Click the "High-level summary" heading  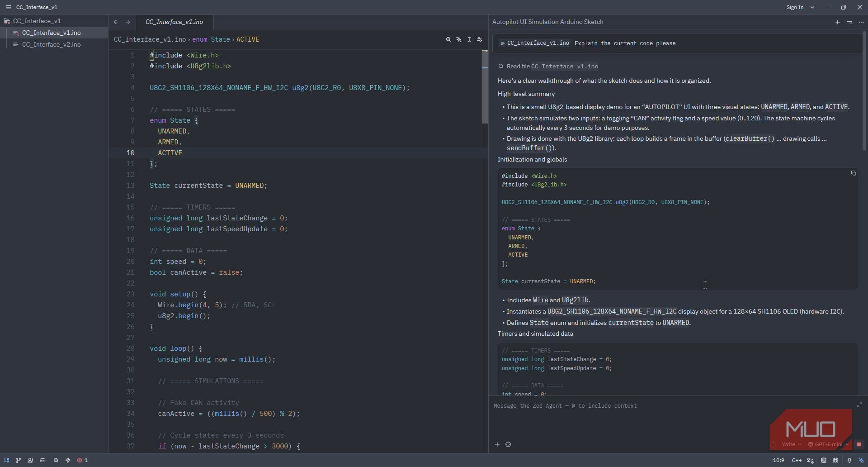click(526, 94)
